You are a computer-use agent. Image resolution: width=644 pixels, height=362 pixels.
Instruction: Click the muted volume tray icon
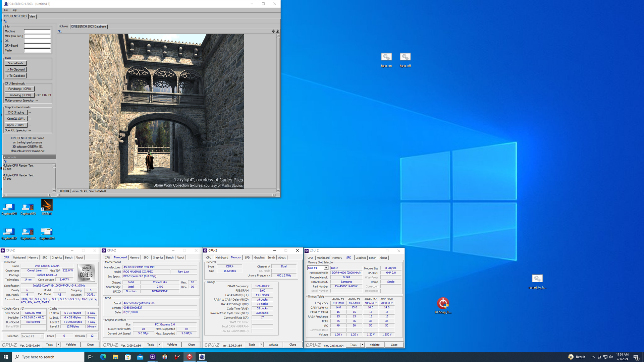(x=611, y=357)
